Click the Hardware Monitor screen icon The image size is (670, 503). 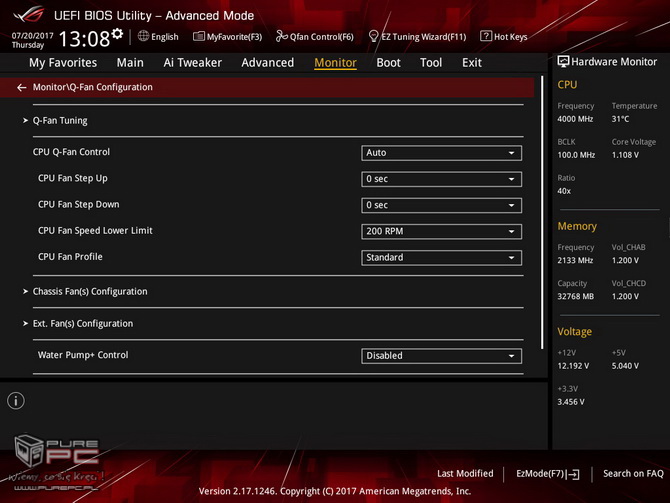pyautogui.click(x=563, y=62)
